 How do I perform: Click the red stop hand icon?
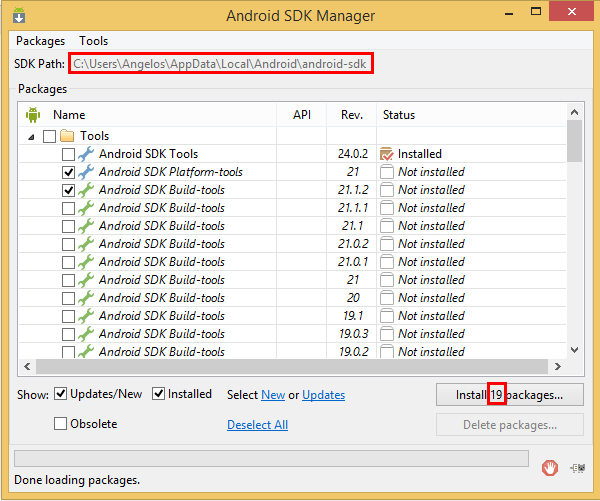point(550,468)
